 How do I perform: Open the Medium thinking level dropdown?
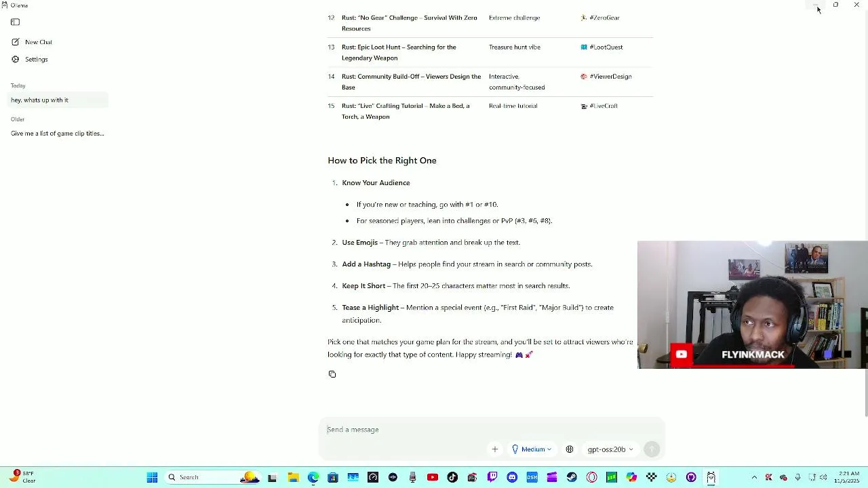pyautogui.click(x=532, y=449)
